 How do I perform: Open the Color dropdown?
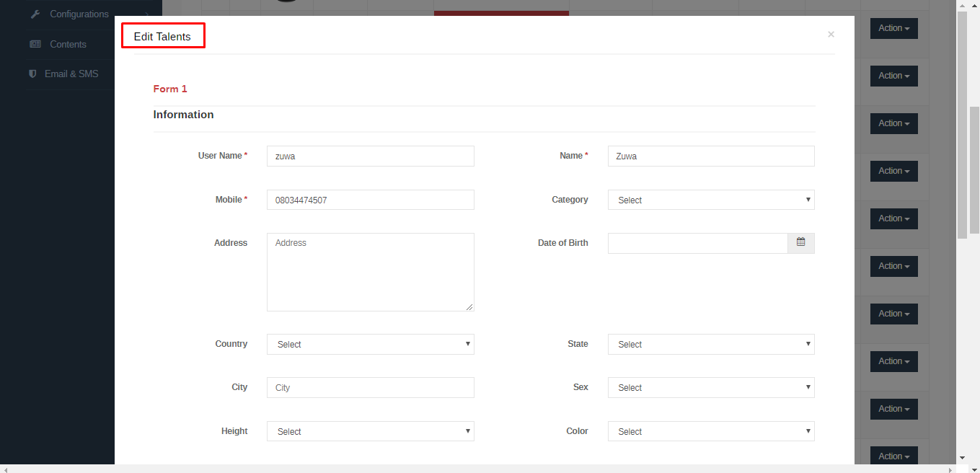[x=711, y=431]
